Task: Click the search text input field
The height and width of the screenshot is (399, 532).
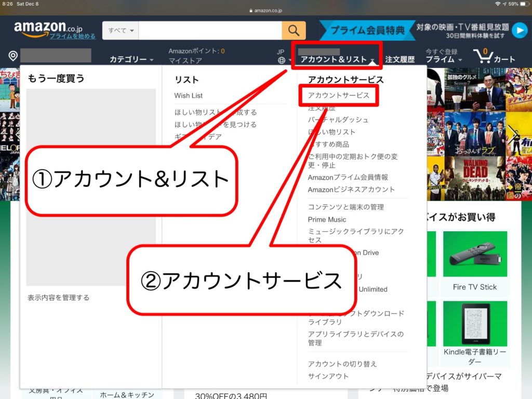Action: (x=210, y=31)
